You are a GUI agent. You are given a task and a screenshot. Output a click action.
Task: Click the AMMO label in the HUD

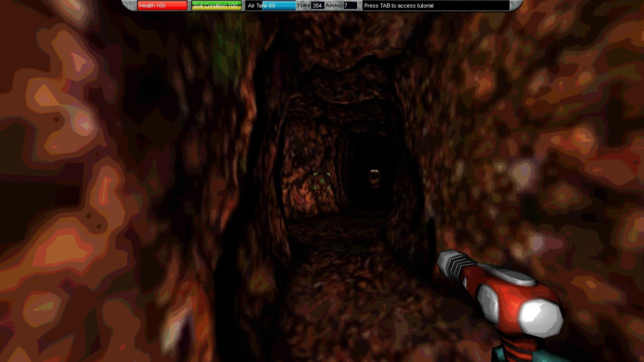[x=334, y=6]
